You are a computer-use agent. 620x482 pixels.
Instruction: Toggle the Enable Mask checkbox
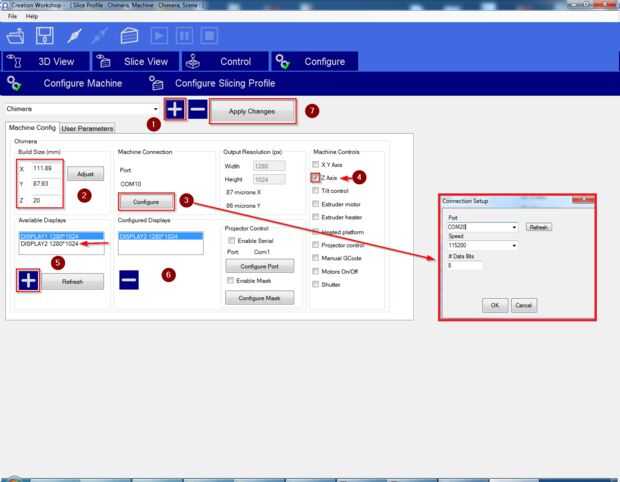(231, 280)
